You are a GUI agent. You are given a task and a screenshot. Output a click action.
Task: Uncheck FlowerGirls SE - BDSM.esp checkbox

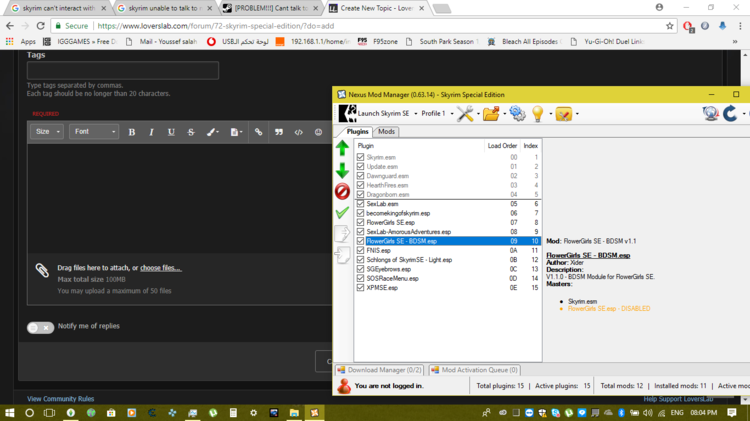360,241
